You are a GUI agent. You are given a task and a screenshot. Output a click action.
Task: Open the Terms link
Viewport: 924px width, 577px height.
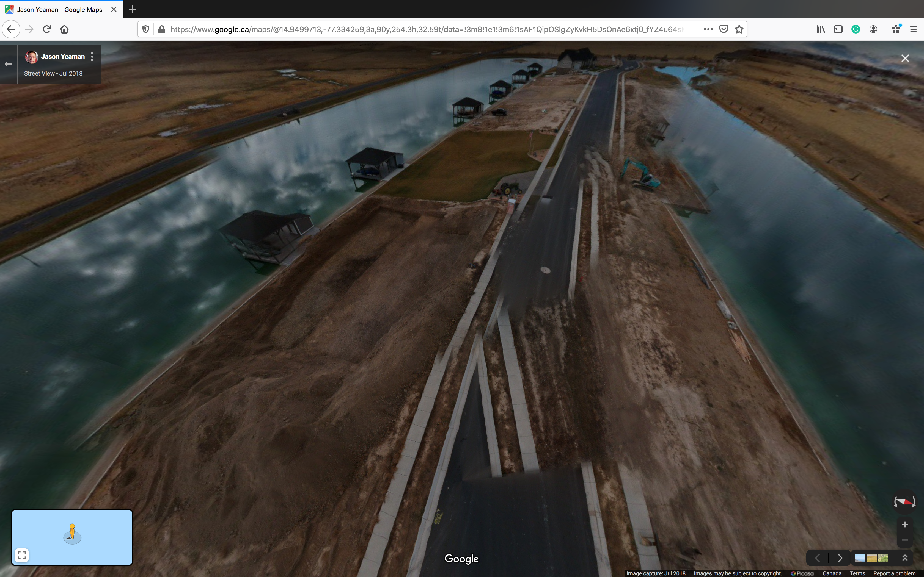tap(857, 573)
